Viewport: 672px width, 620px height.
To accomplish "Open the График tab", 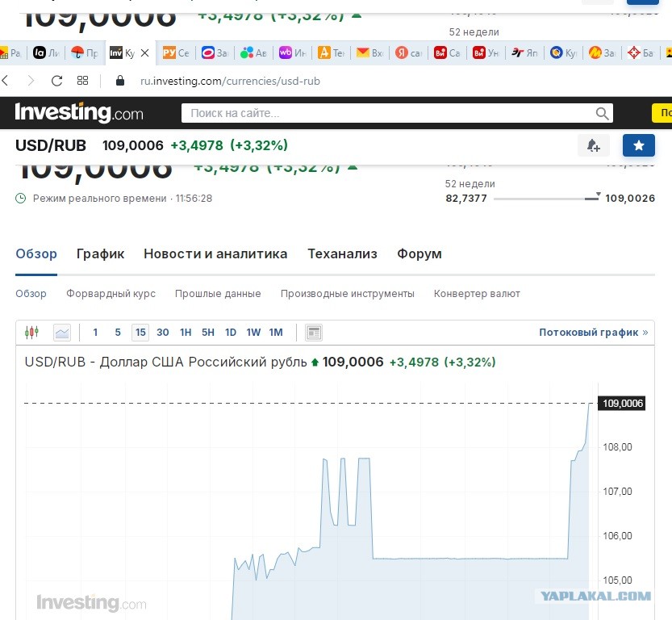I will [x=100, y=253].
